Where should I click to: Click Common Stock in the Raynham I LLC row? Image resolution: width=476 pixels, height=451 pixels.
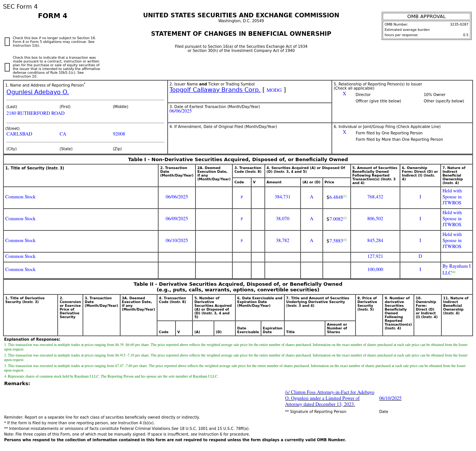pyautogui.click(x=20, y=270)
